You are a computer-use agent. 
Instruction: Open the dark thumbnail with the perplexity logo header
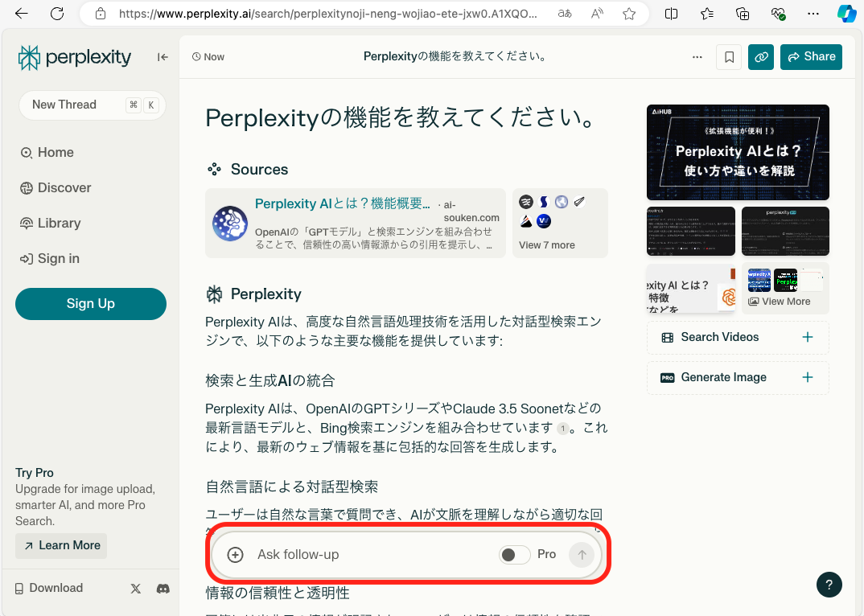[785, 231]
